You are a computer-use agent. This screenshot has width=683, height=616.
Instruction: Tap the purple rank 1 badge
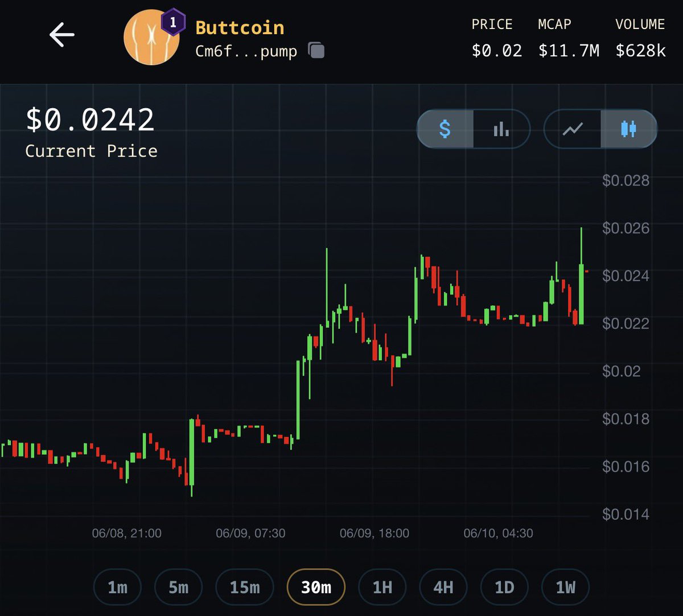point(173,23)
